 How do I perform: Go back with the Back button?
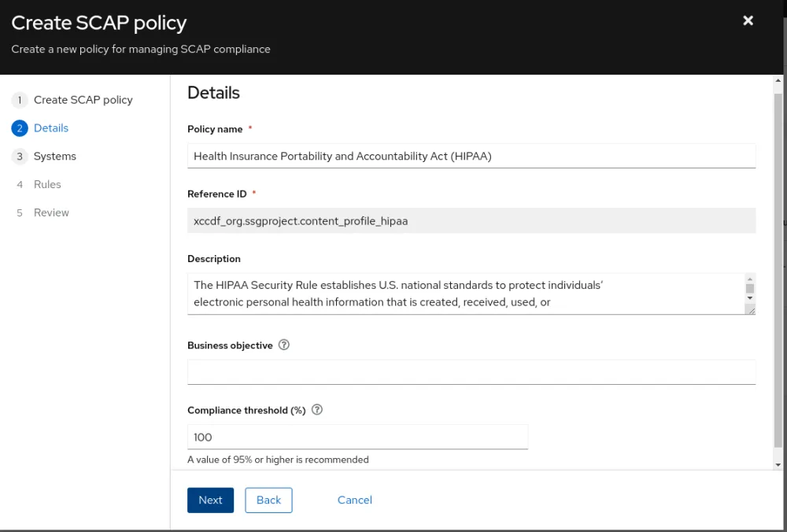pos(268,501)
